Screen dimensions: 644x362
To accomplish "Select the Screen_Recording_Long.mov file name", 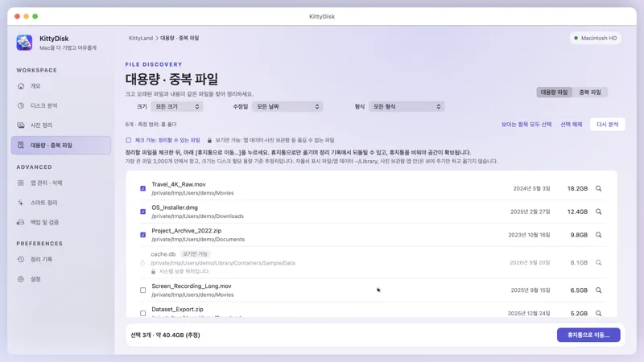I will pyautogui.click(x=192, y=286).
